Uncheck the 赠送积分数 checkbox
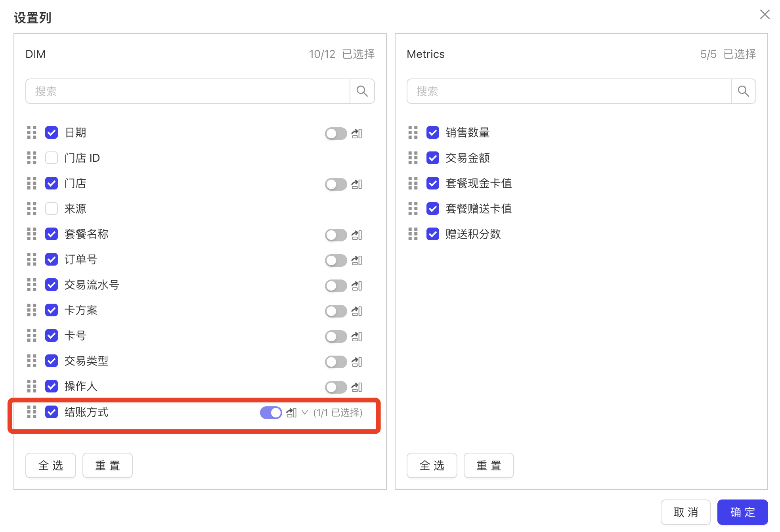This screenshot has height=532, width=780. point(433,234)
